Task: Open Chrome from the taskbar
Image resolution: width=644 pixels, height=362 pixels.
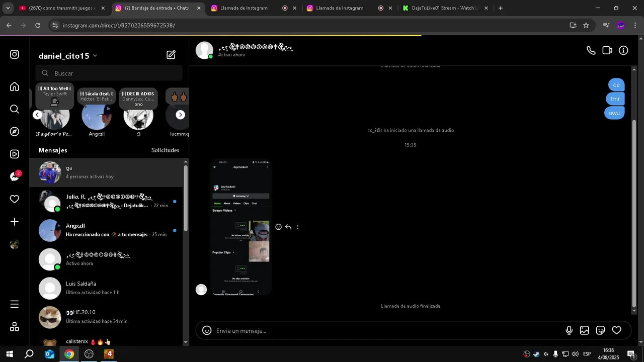Action: coord(69,354)
